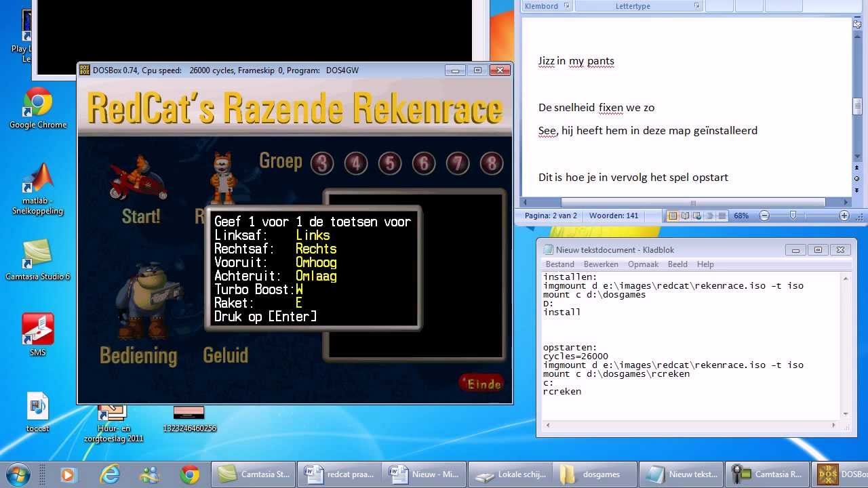Click 'rcreken' line in Kladblok
868x488 pixels.
tap(562, 392)
